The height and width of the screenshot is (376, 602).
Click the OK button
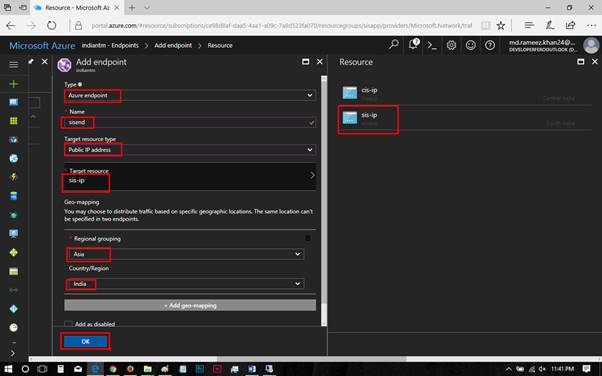(85, 341)
